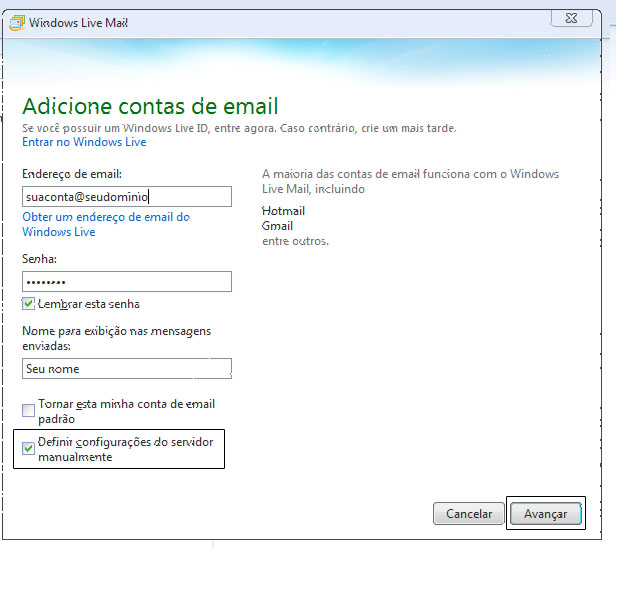Click the 'Windows Live Mail' window title text
This screenshot has height=600, width=620.
tap(78, 22)
